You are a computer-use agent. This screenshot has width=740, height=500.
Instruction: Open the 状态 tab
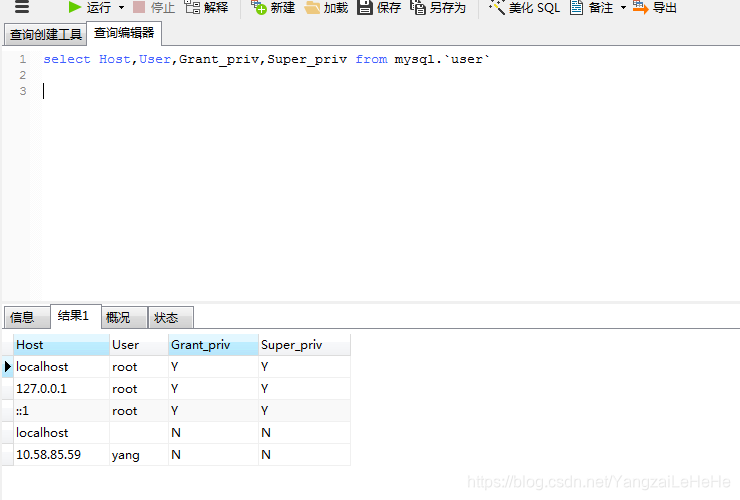[x=170, y=317]
